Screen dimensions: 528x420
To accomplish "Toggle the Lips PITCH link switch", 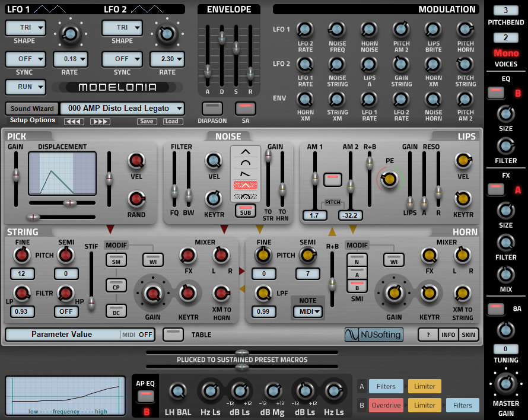I will (333, 179).
